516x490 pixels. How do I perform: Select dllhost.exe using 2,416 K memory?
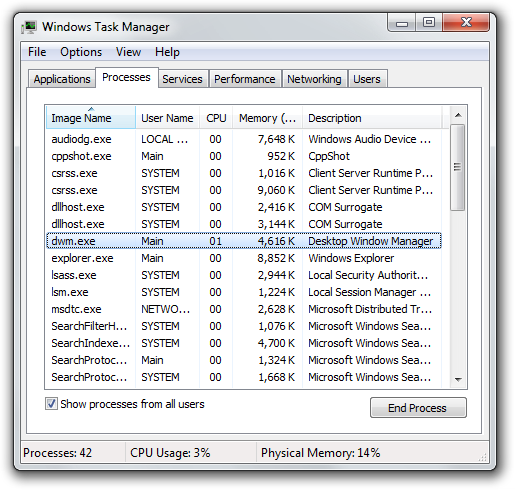pos(244,207)
